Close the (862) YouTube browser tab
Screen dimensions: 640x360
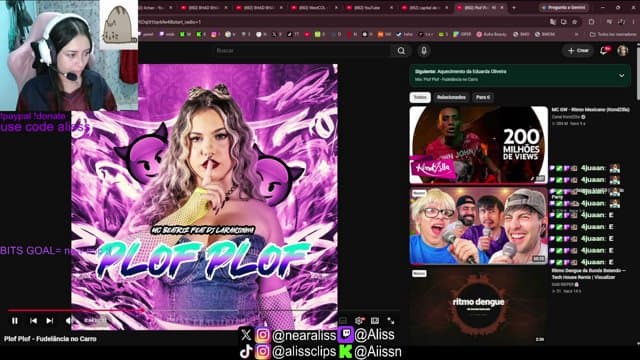[x=391, y=7]
